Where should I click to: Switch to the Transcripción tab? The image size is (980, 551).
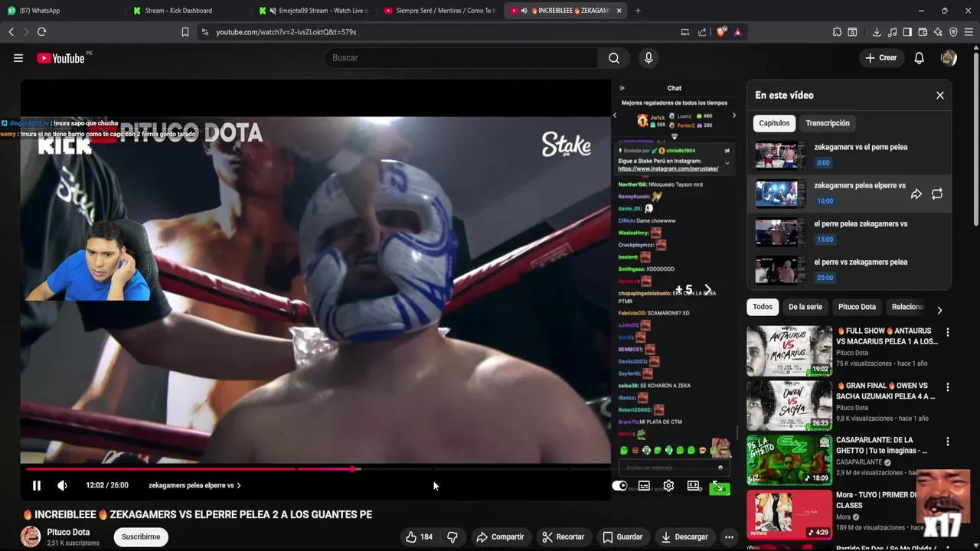(x=828, y=123)
